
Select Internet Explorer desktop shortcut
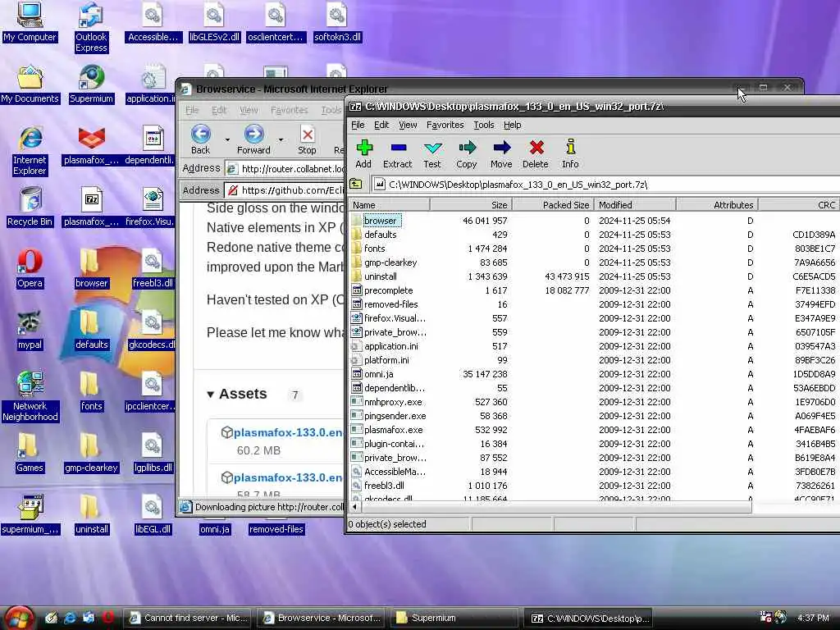[x=30, y=151]
